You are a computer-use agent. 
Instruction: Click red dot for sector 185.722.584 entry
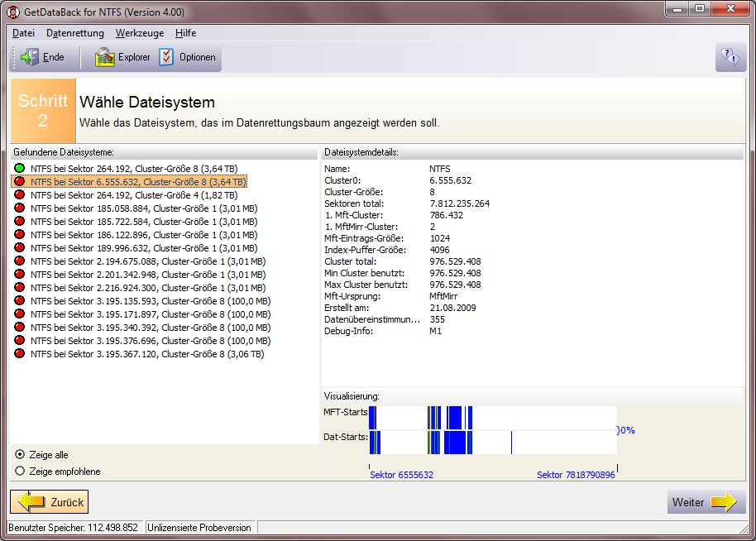point(19,222)
